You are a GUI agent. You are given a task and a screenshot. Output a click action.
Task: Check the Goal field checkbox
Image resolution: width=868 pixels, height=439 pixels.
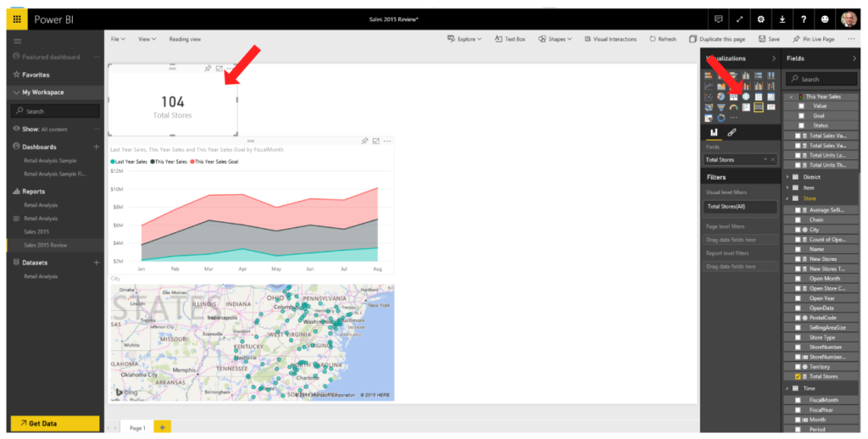coord(801,116)
